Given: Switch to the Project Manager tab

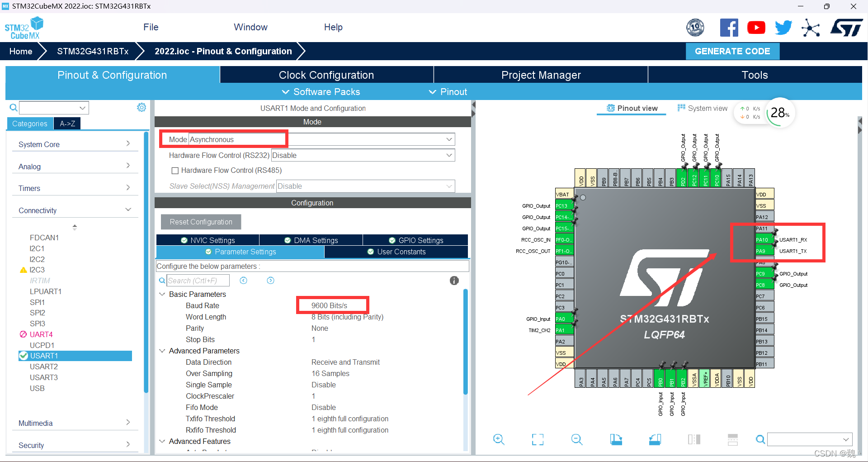Looking at the screenshot, I should [x=541, y=75].
